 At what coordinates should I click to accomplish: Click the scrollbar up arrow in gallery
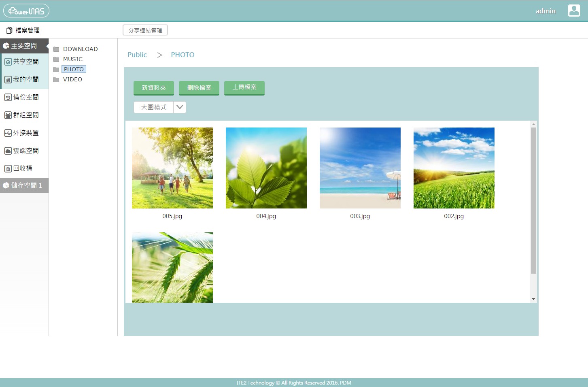[533, 124]
